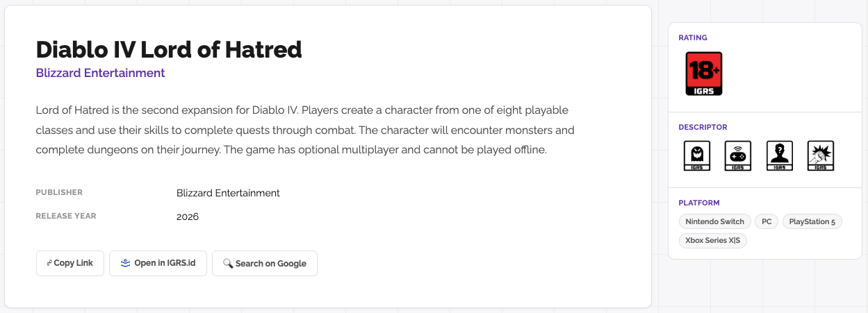Select the Nintendo Switch platform tag
Image resolution: width=868 pixels, height=313 pixels.
tap(714, 222)
